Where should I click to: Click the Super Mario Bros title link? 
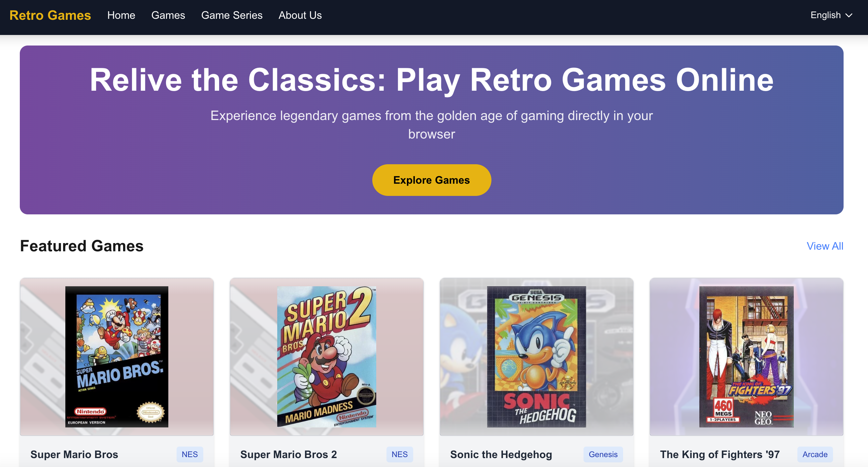pyautogui.click(x=75, y=454)
